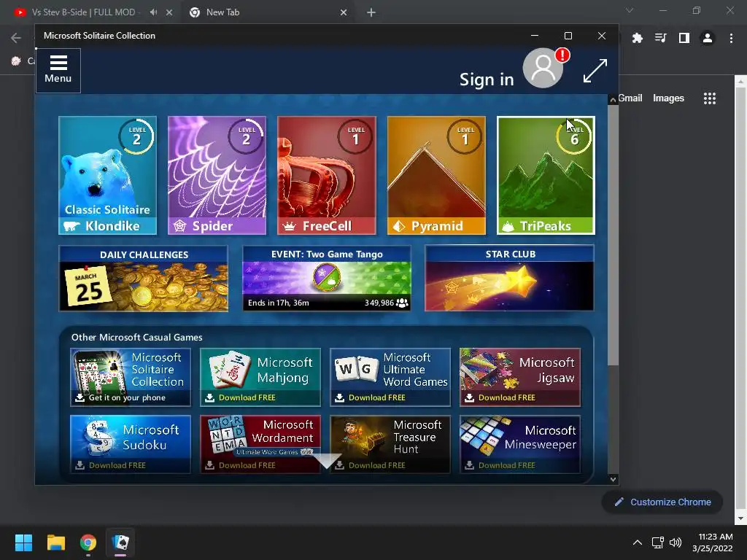Image resolution: width=747 pixels, height=560 pixels.
Task: Open Images link on New Tab page
Action: [668, 98]
